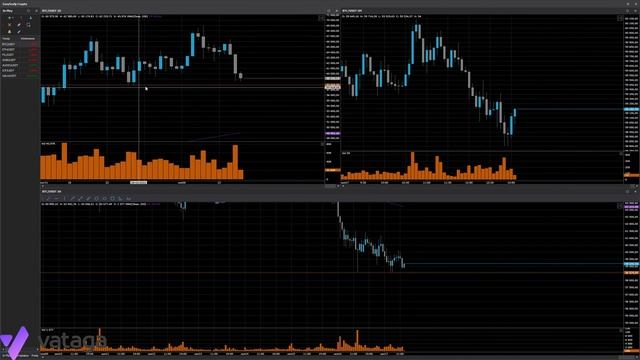Click the green plus add icon in sidebar
This screenshot has height=360, width=640.
[10, 18]
